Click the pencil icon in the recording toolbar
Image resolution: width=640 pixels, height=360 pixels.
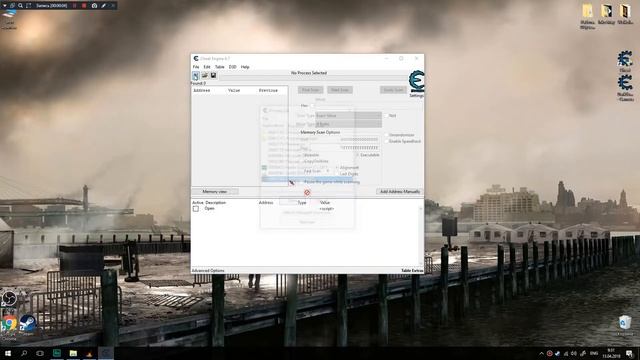[104, 6]
